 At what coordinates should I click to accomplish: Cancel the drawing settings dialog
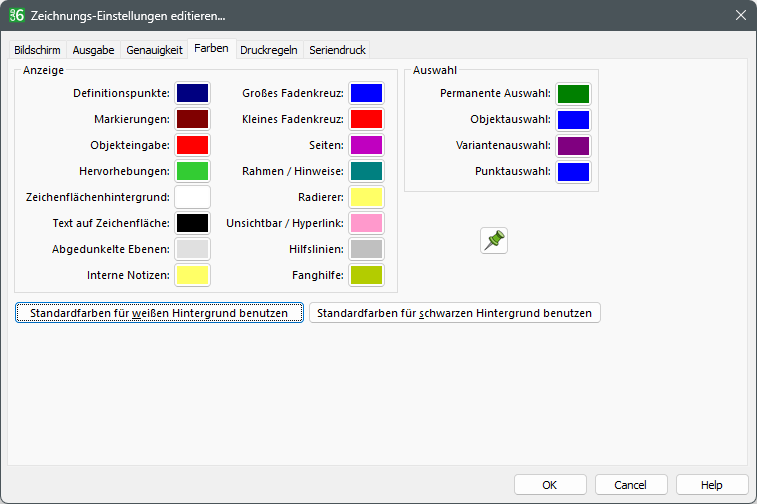click(631, 485)
